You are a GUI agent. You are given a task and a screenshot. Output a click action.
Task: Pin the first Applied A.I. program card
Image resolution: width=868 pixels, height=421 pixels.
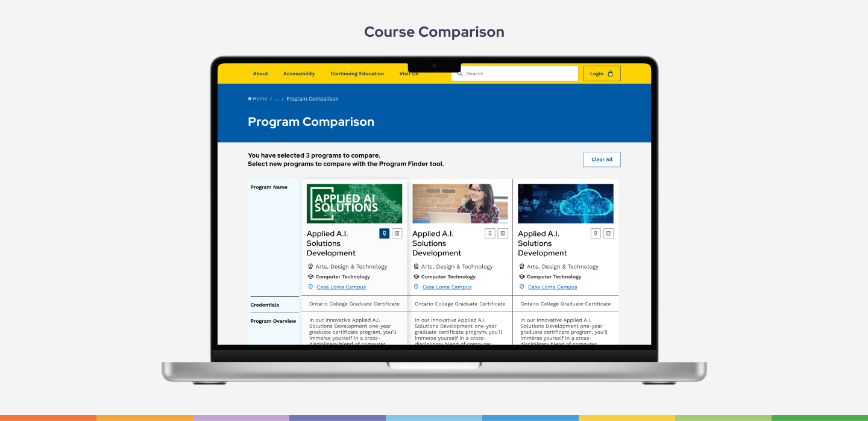[x=384, y=234]
